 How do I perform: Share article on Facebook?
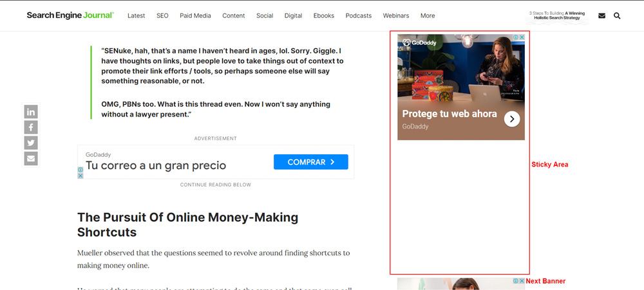31,127
